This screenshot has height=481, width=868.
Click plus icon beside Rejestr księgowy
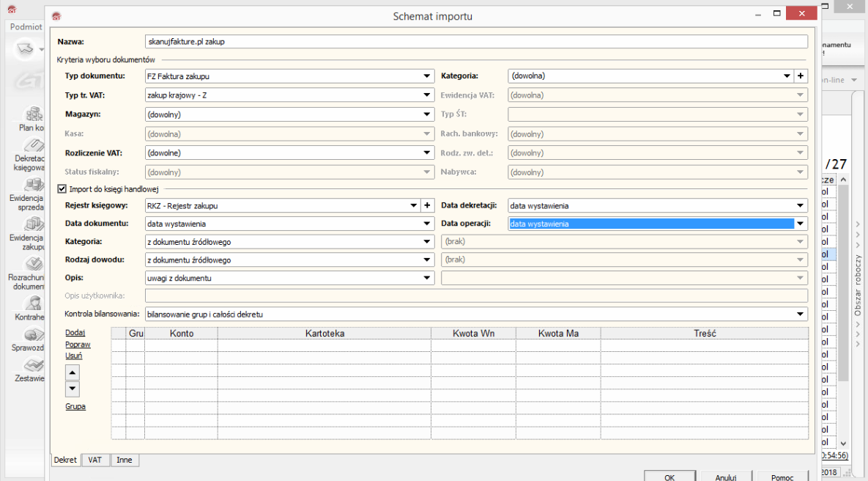point(427,206)
